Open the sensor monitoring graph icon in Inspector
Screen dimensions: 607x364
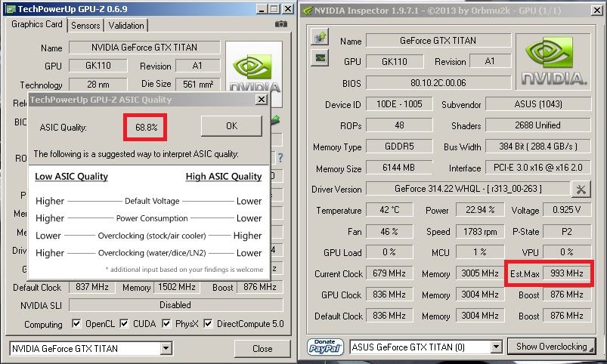click(320, 58)
